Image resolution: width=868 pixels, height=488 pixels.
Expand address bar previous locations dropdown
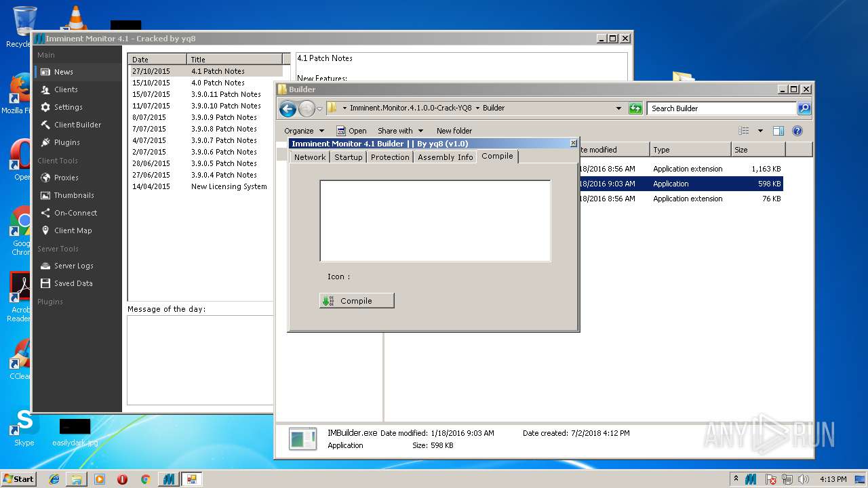point(618,108)
